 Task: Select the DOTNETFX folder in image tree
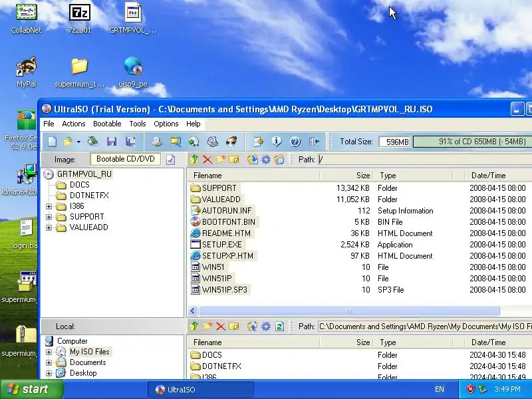click(x=89, y=196)
